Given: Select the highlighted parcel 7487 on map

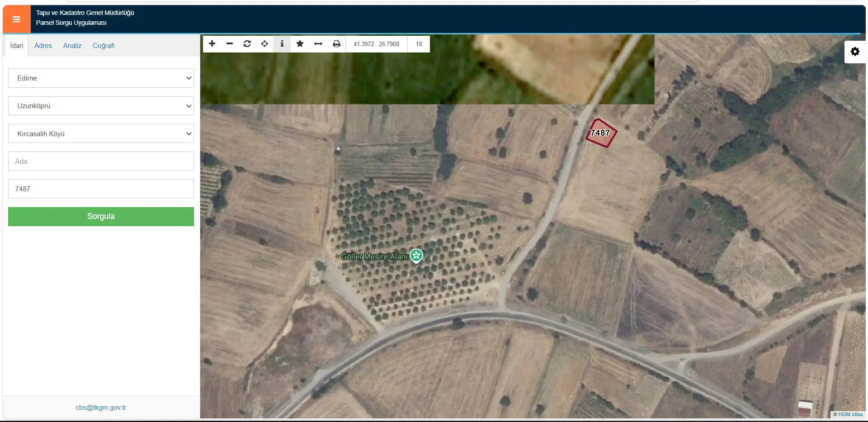Looking at the screenshot, I should [x=601, y=133].
